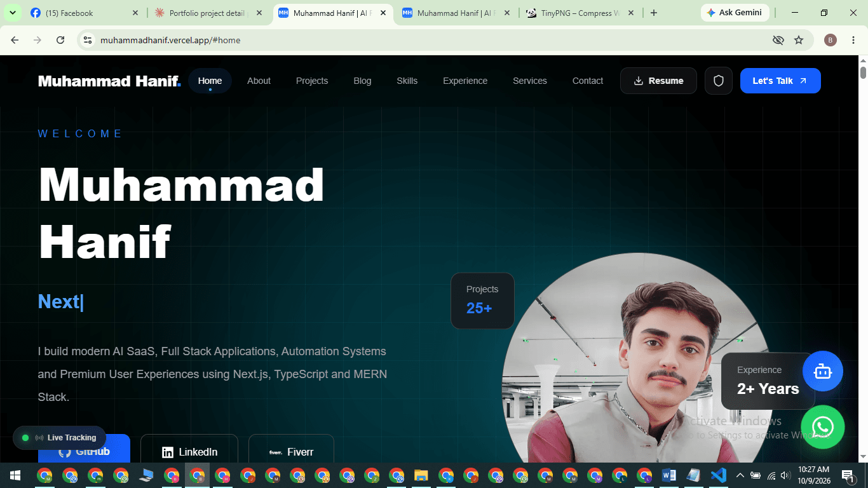868x488 pixels.
Task: Click the Projects 25+ stat card
Action: coord(482,301)
